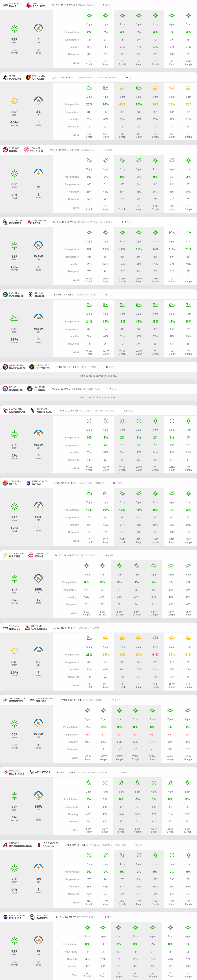Click the Chicago White Sox logo
Viewport: 197px width, 980px height.
click(x=32, y=411)
